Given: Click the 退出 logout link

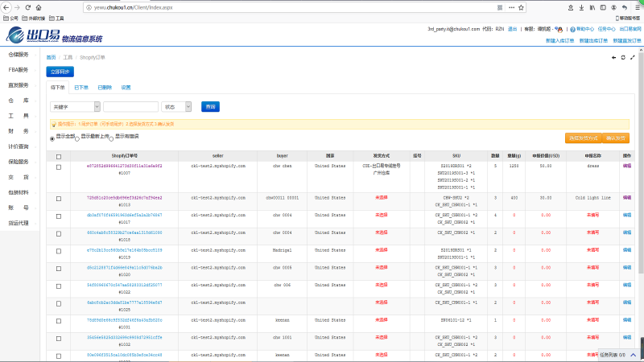Looking at the screenshot, I should pos(512,29).
